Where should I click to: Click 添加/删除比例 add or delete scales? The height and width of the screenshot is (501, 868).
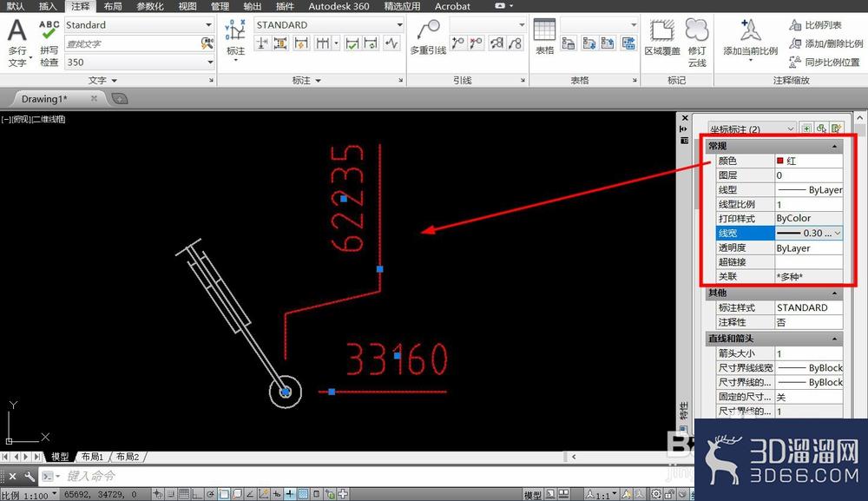[x=826, y=43]
